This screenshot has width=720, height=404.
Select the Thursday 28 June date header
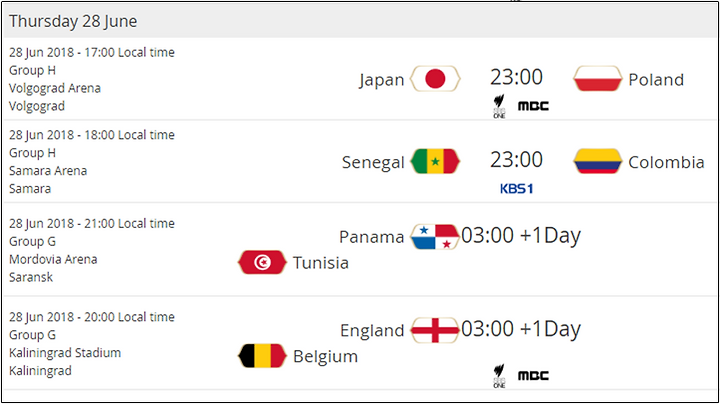point(73,21)
